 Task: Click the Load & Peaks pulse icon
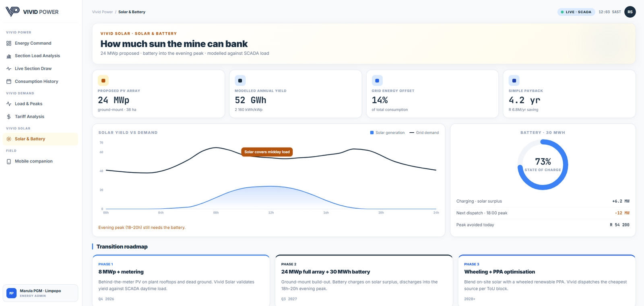[x=9, y=104]
